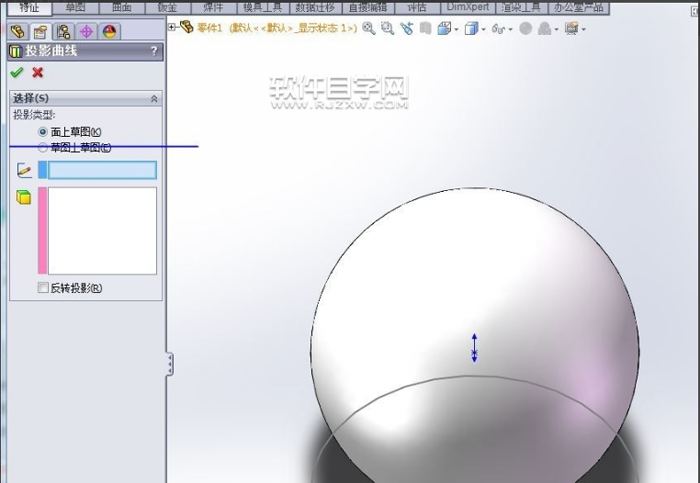The image size is (700, 483).
Task: Switch to 数据迁移 tab
Action: [315, 8]
